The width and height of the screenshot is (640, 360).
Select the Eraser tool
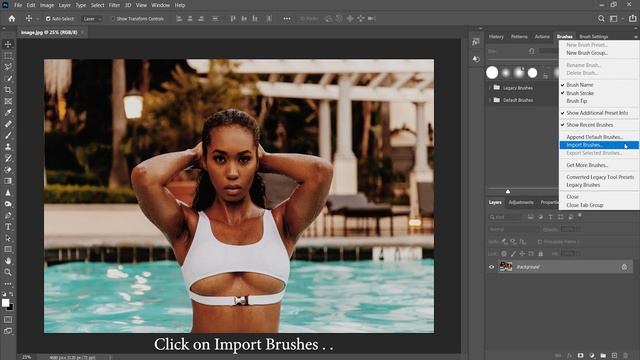tap(8, 170)
